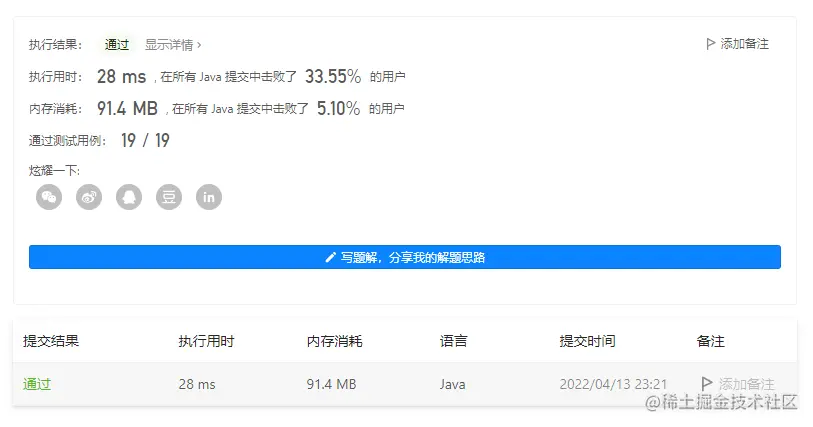Click 添加备注 in the submission row
Viewport: 813px width, 427px height.
(x=746, y=384)
